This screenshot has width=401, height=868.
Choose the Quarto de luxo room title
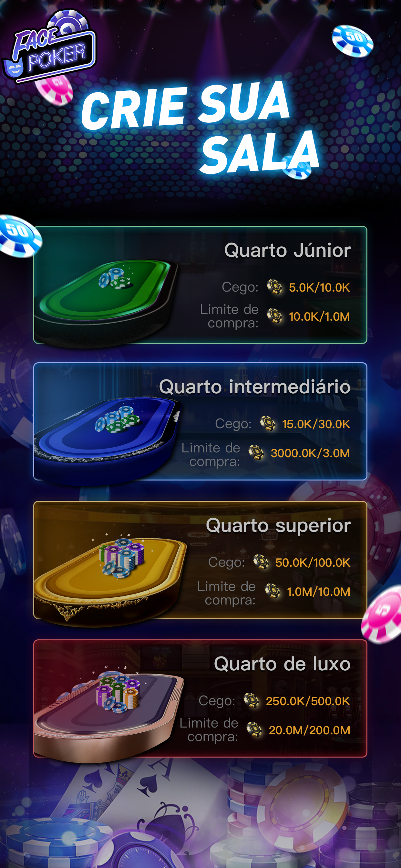click(x=283, y=664)
